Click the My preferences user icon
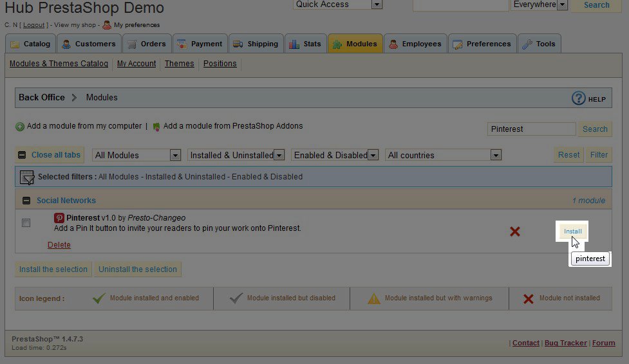The width and height of the screenshot is (629, 364). pos(107,25)
